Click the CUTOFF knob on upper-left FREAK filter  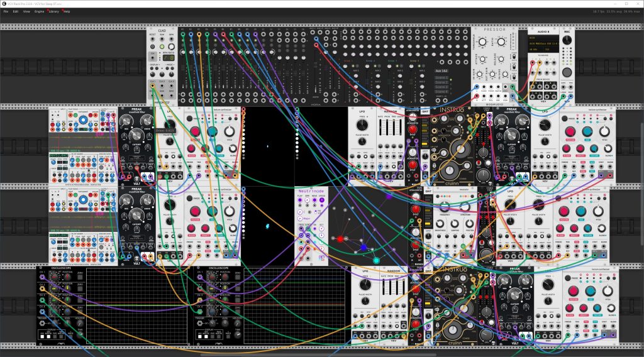click(x=136, y=135)
